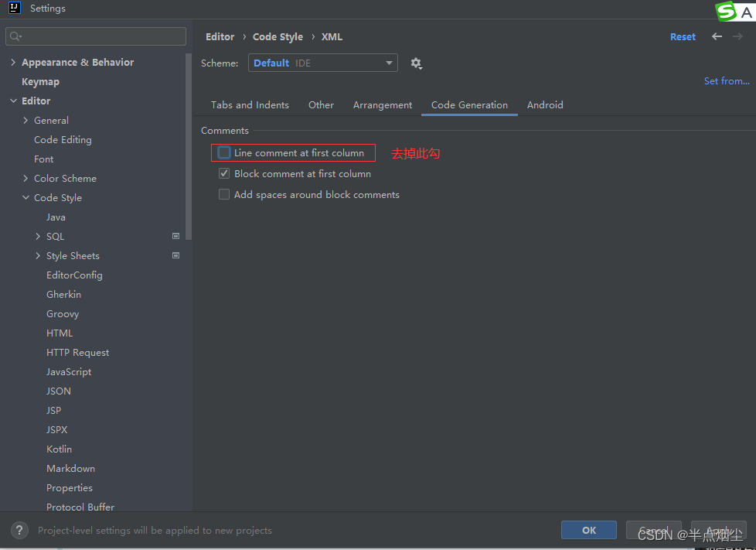
Task: Click Editor in the breadcrumb
Action: coord(220,36)
